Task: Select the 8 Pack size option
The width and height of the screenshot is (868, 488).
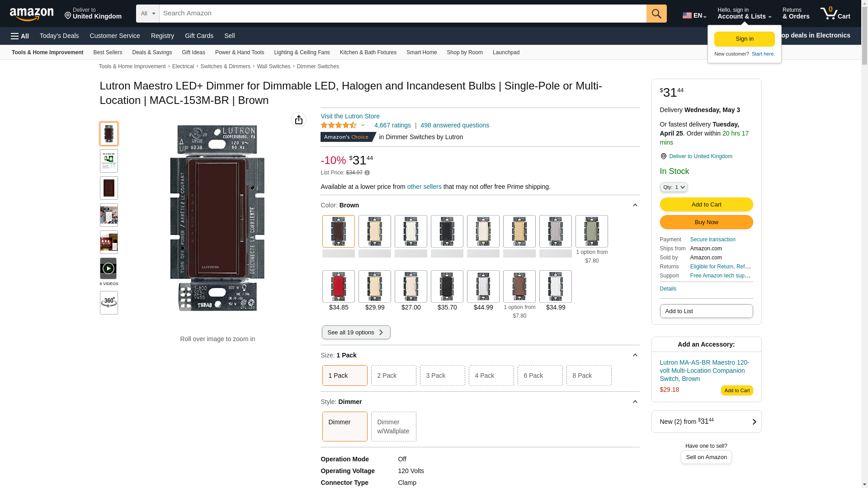Action: (x=589, y=375)
